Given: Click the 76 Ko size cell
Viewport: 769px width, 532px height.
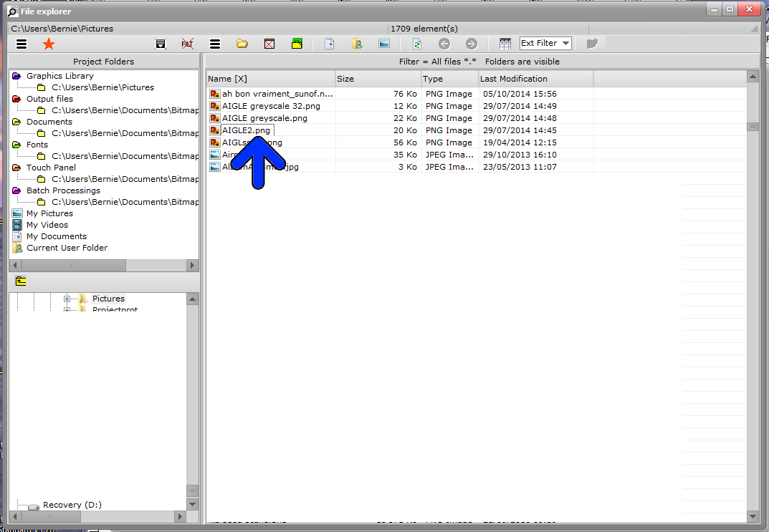Looking at the screenshot, I should (405, 94).
